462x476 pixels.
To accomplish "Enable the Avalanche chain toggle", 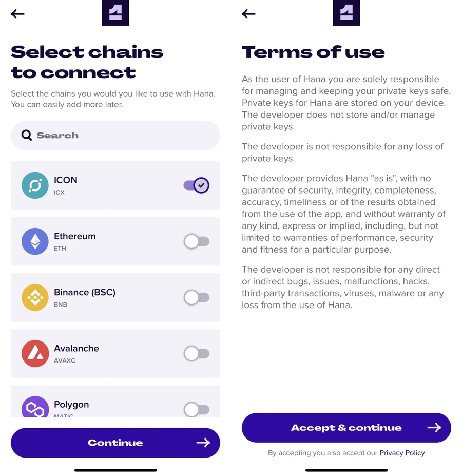I will [x=197, y=353].
